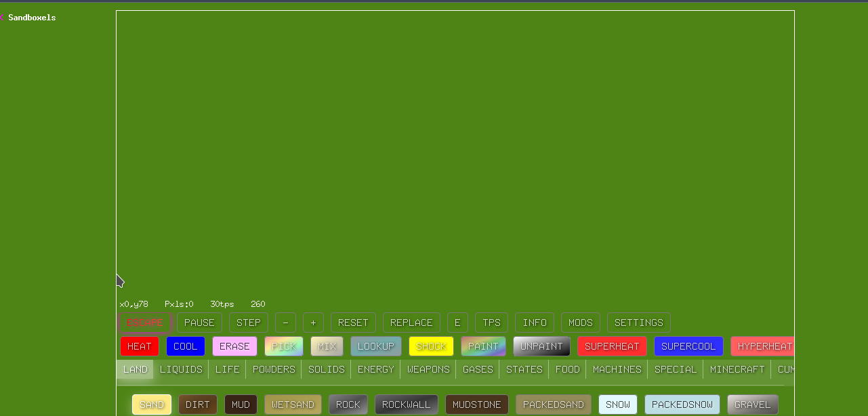Open the Weapons category tab
The width and height of the screenshot is (868, 416).
(428, 369)
